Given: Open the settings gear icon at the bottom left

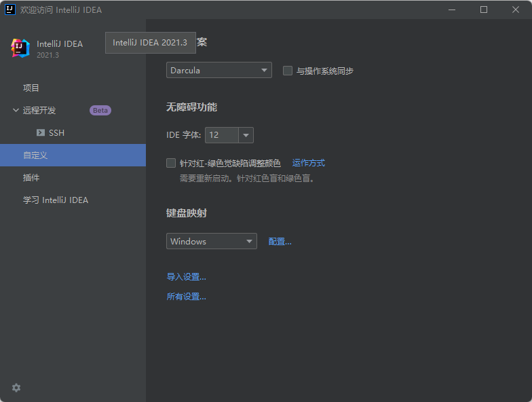Looking at the screenshot, I should pyautogui.click(x=16, y=388).
